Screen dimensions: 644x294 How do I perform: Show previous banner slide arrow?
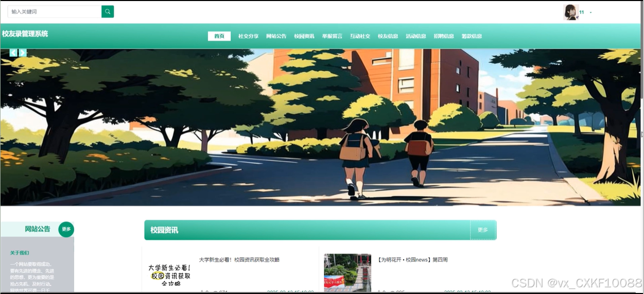click(x=13, y=53)
